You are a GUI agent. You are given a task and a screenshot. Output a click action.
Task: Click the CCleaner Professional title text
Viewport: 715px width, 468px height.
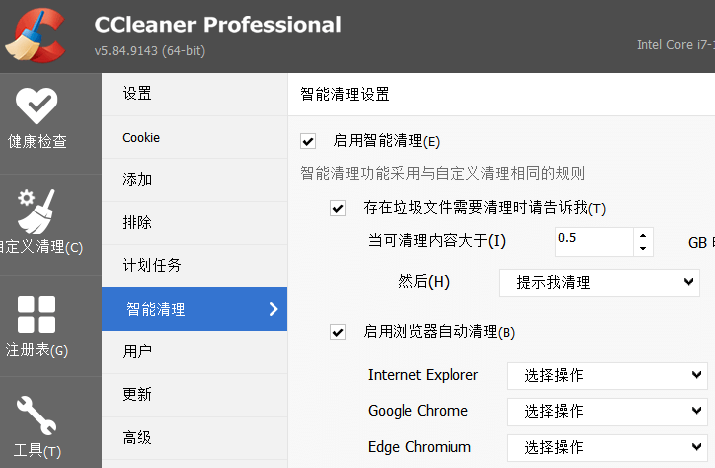218,25
